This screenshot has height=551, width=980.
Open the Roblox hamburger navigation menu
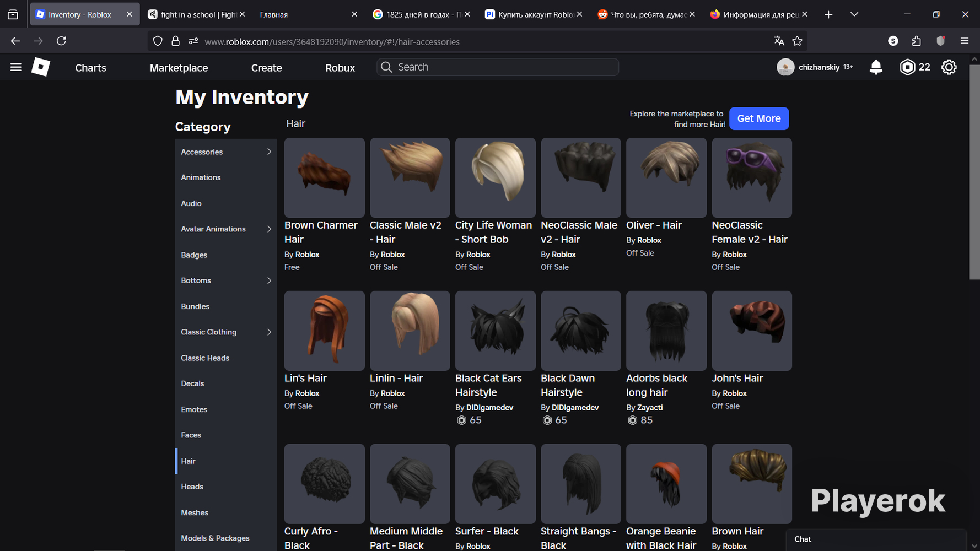(x=16, y=67)
